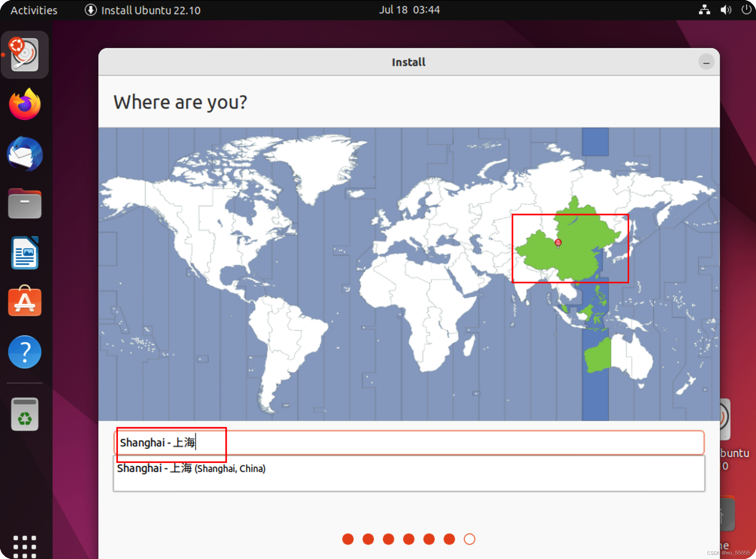756x559 pixels.
Task: Minimize the Install window
Action: [706, 62]
